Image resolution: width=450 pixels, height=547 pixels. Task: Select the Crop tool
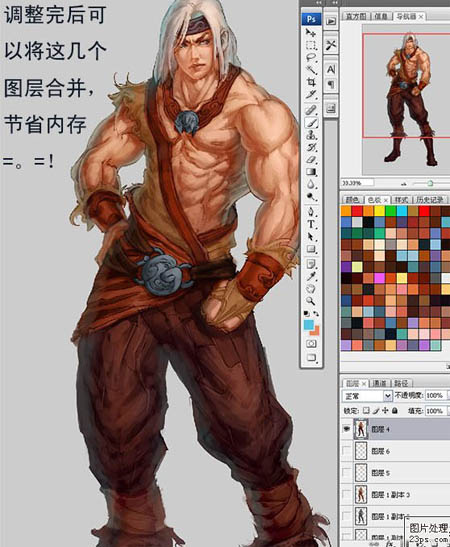tap(311, 82)
